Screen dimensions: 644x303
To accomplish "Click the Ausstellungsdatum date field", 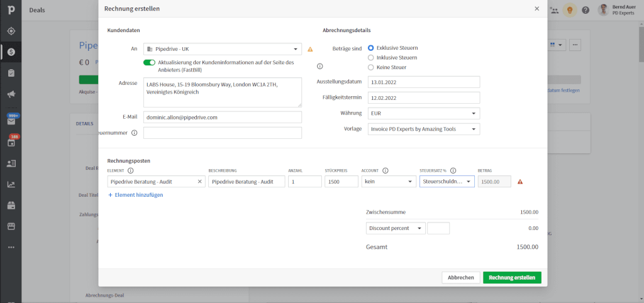I will tap(424, 82).
